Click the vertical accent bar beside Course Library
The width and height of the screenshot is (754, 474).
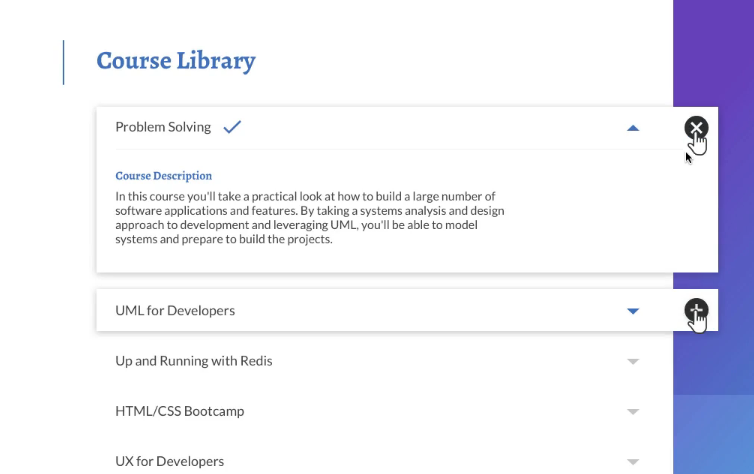coord(63,62)
